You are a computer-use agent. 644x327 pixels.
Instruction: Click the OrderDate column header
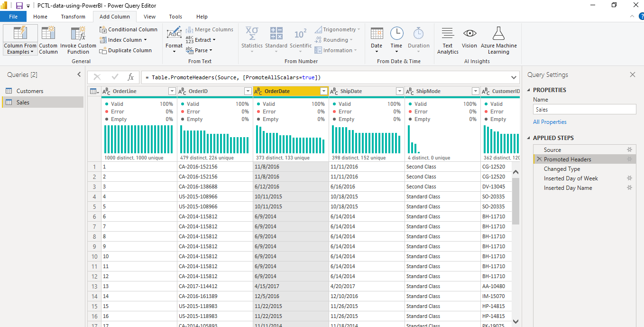click(291, 91)
